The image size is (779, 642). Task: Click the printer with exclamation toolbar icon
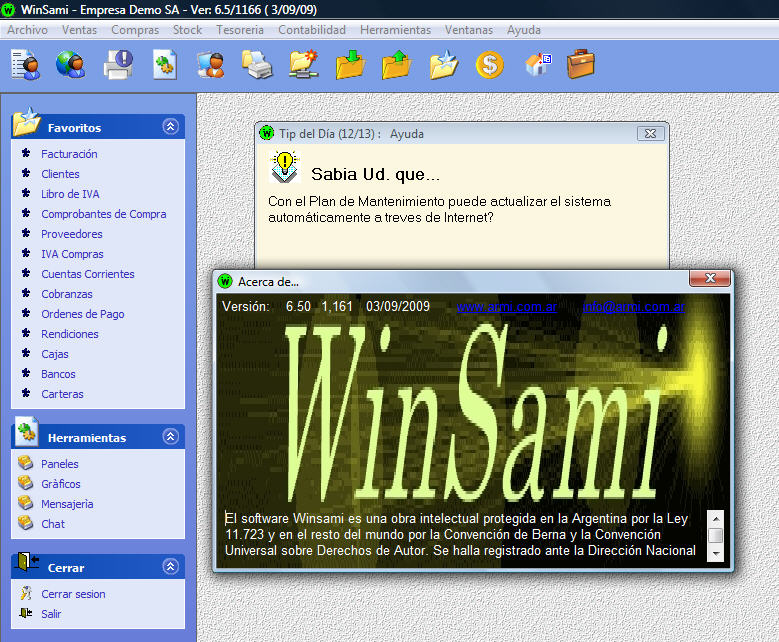pos(118,65)
